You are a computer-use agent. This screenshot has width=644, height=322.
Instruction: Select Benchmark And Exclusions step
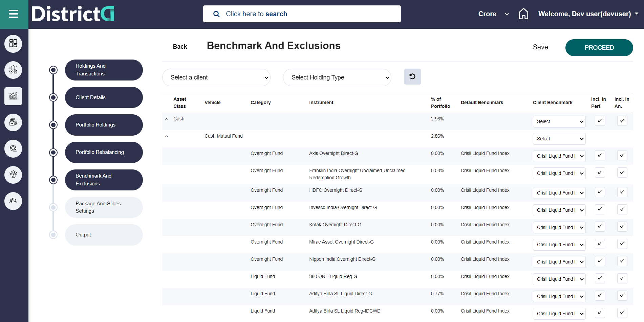pyautogui.click(x=104, y=180)
